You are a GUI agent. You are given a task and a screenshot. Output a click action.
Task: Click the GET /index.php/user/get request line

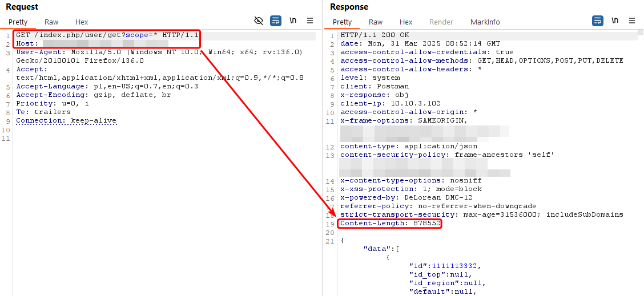click(x=107, y=35)
